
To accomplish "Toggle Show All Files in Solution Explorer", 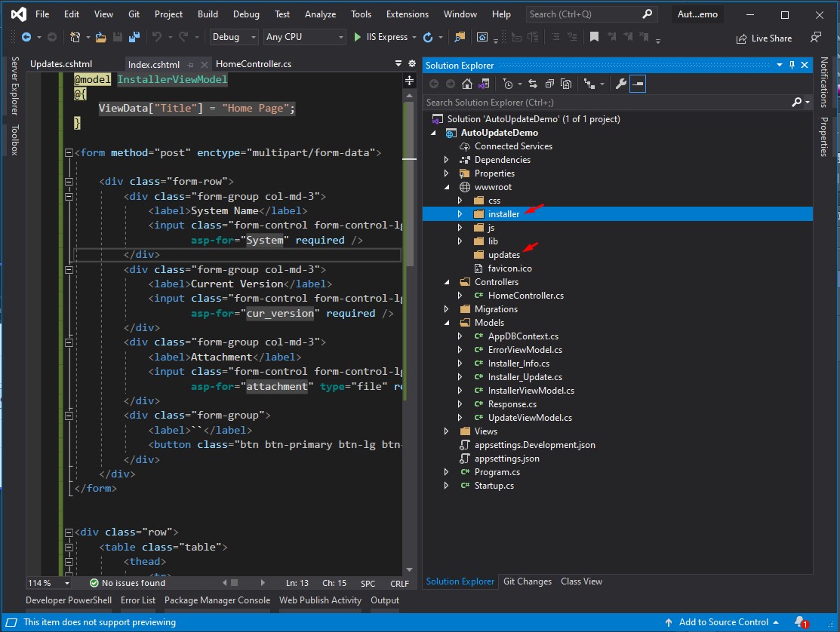I will [x=566, y=84].
